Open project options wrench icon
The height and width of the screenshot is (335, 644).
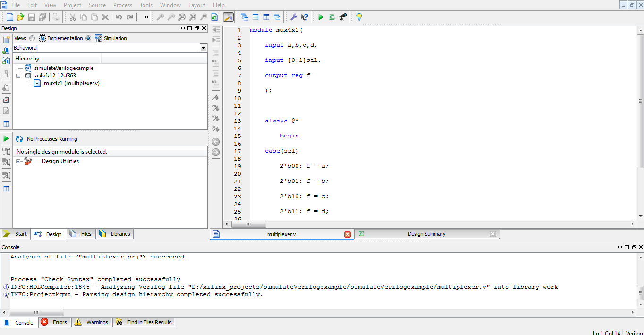[294, 17]
